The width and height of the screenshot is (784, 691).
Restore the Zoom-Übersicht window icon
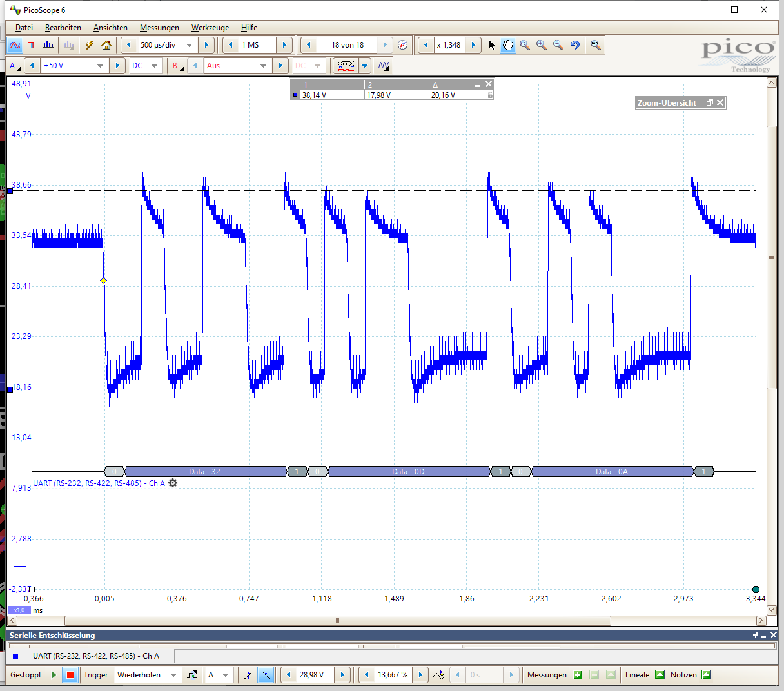710,102
